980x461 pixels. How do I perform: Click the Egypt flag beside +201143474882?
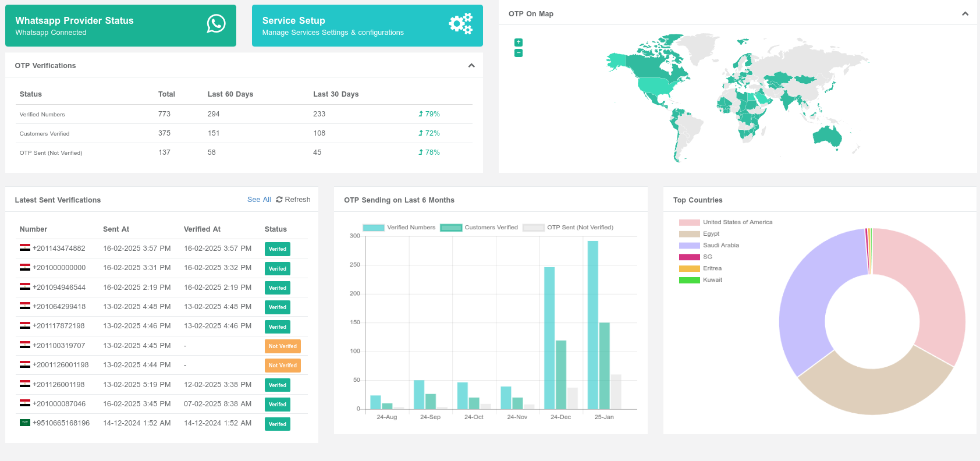[25, 248]
